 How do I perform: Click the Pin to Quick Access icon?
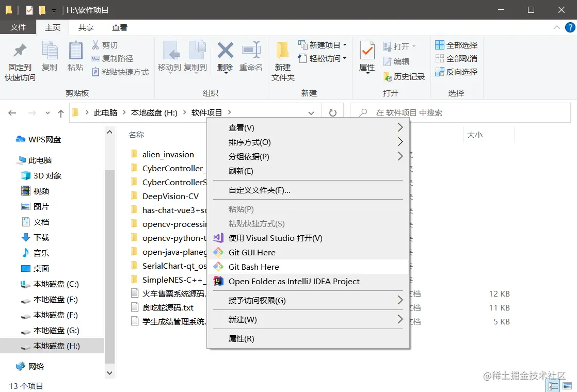pyautogui.click(x=20, y=51)
